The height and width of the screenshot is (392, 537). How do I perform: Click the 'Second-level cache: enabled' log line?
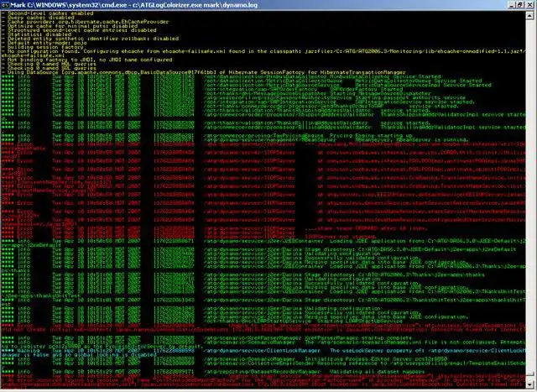coord(48,13)
